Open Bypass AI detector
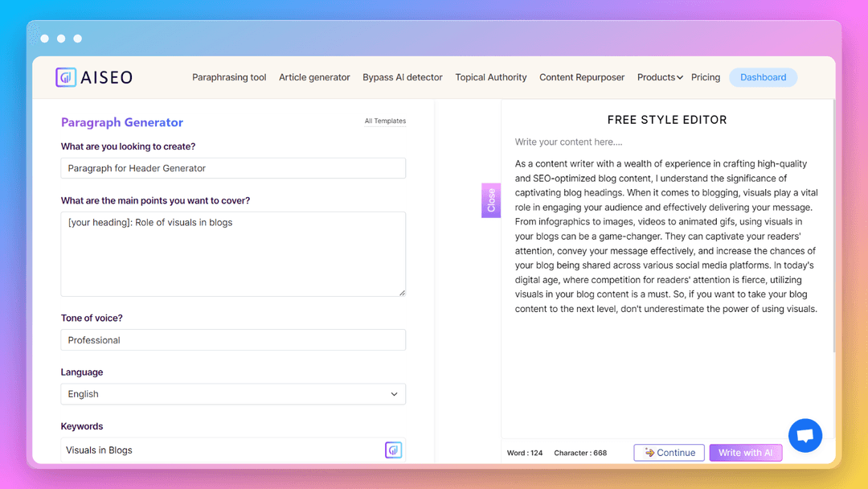The height and width of the screenshot is (489, 868). point(403,77)
